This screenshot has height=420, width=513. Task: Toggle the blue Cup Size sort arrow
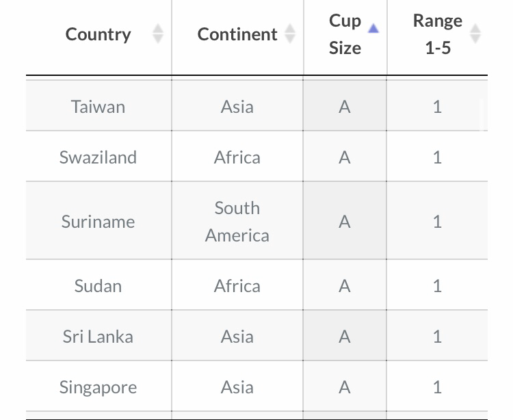[x=373, y=29]
